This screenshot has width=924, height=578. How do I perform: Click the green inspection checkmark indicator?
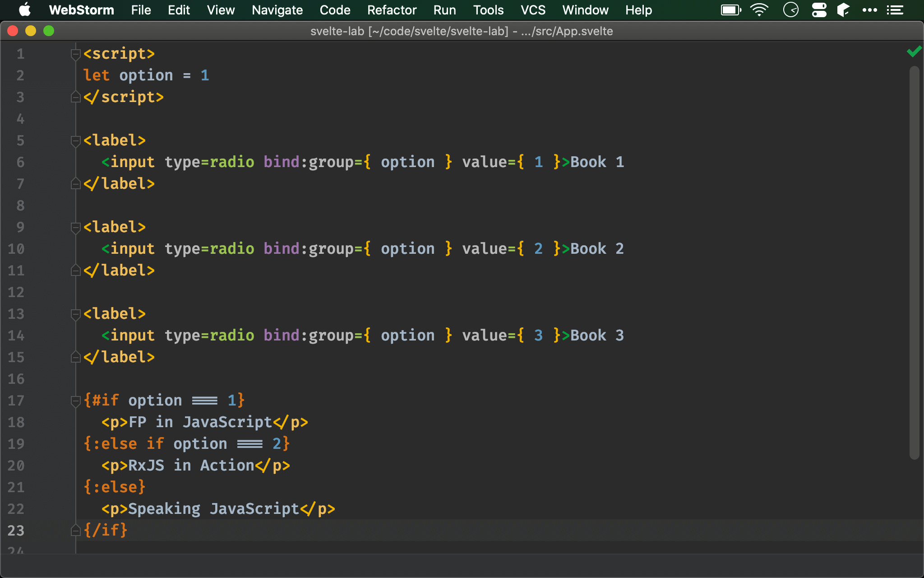[914, 52]
